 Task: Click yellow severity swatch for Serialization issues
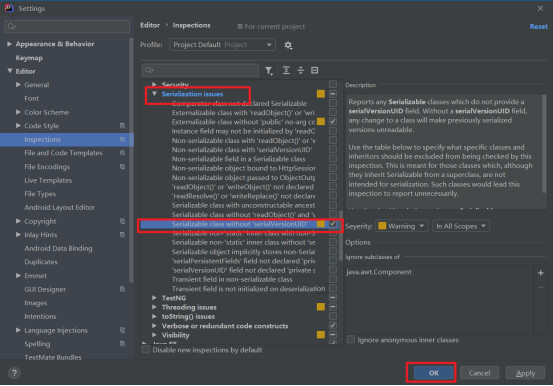321,94
